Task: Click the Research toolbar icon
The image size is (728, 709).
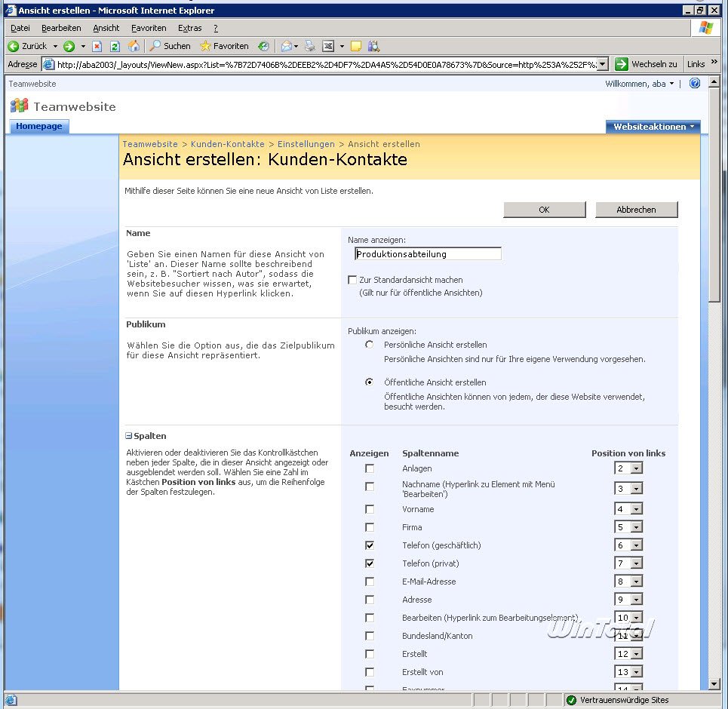Action: (x=373, y=46)
